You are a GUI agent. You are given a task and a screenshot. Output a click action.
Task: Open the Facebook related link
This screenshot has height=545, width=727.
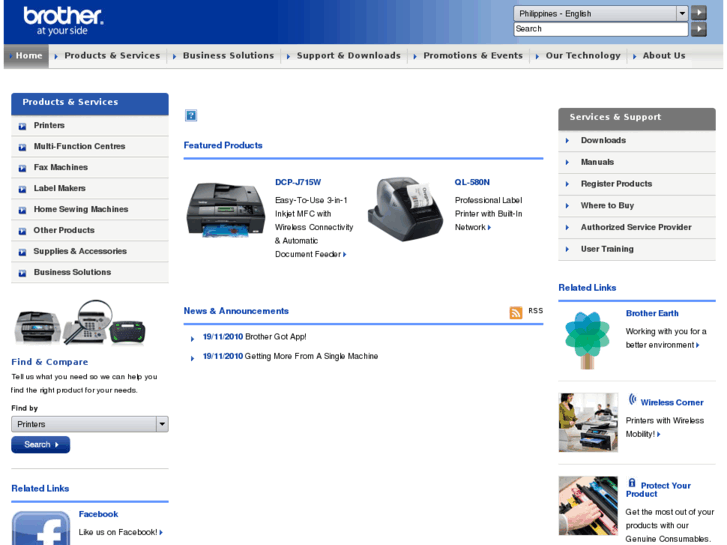coord(98,514)
